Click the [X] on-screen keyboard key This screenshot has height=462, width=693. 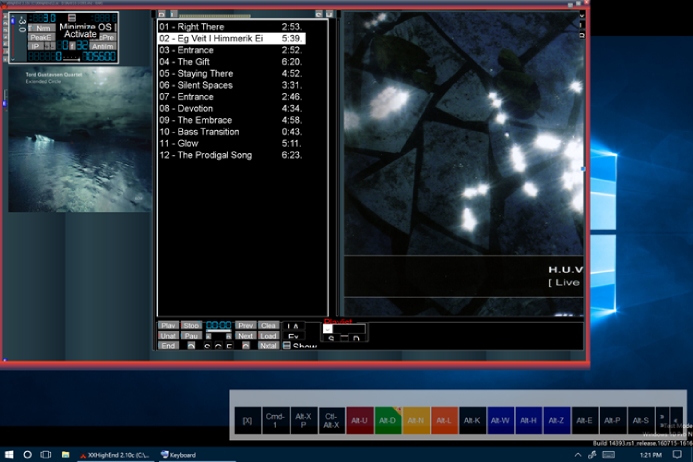pos(247,420)
